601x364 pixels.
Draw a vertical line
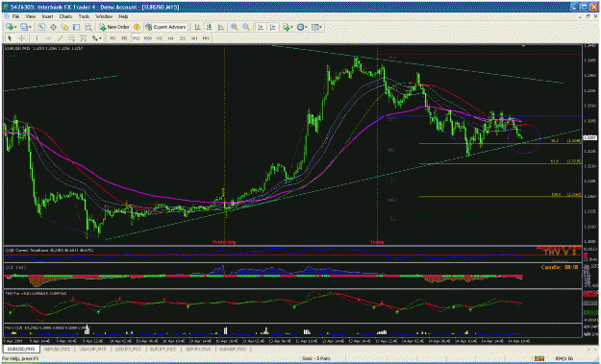(37, 38)
